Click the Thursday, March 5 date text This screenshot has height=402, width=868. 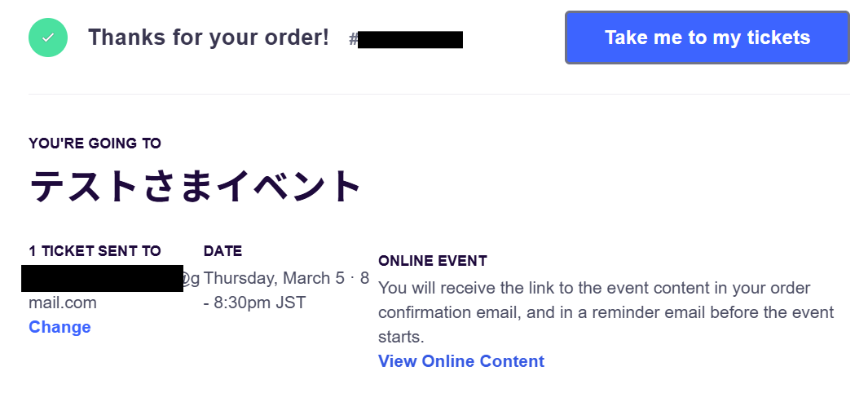click(x=273, y=278)
